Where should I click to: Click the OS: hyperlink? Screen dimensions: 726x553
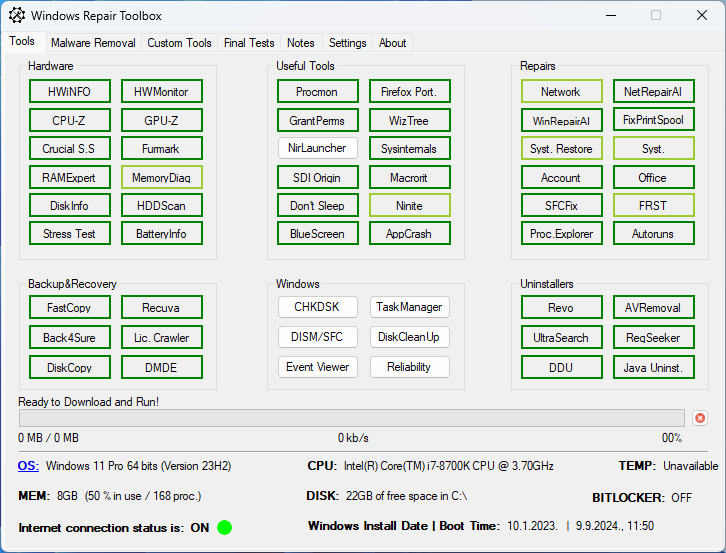point(28,465)
